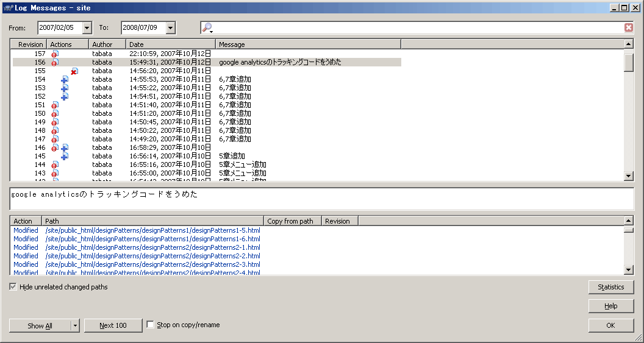Sort log by Revision column header
This screenshot has height=343, width=644.
tap(30, 44)
